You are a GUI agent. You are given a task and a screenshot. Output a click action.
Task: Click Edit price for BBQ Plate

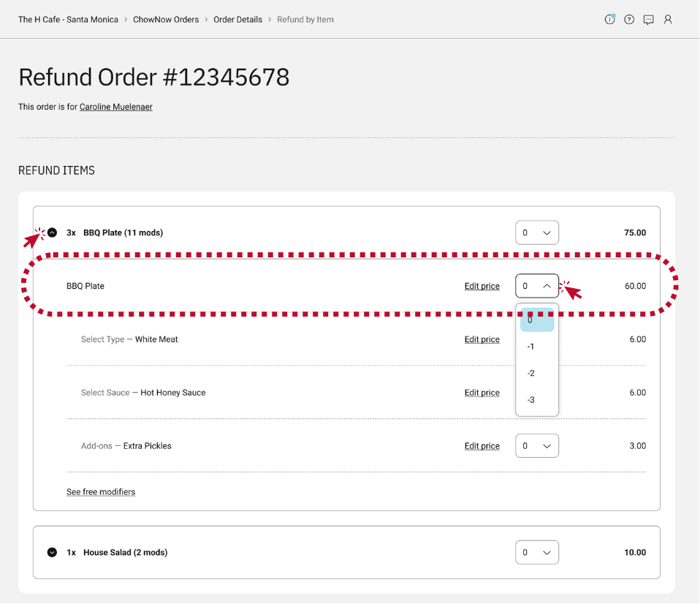pos(482,286)
